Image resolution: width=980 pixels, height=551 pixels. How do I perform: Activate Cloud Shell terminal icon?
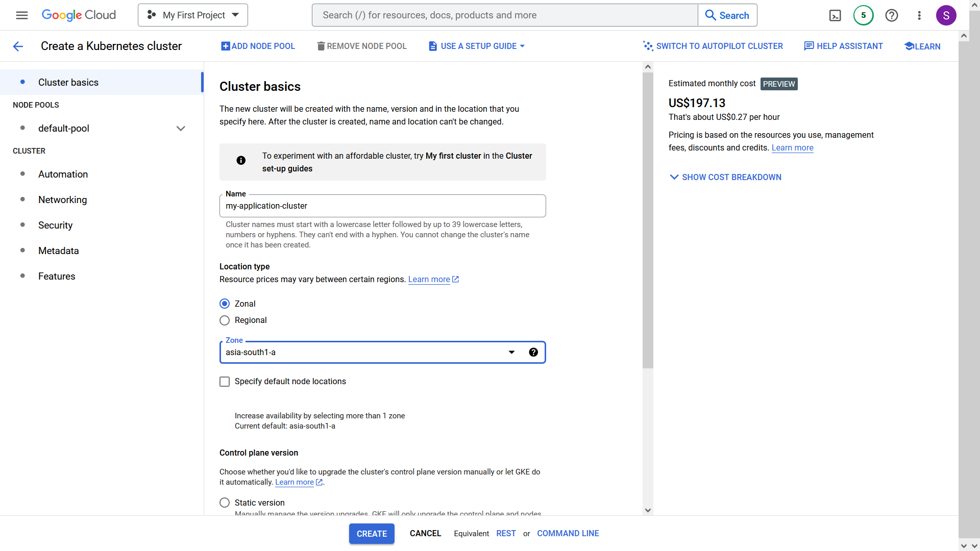point(835,15)
